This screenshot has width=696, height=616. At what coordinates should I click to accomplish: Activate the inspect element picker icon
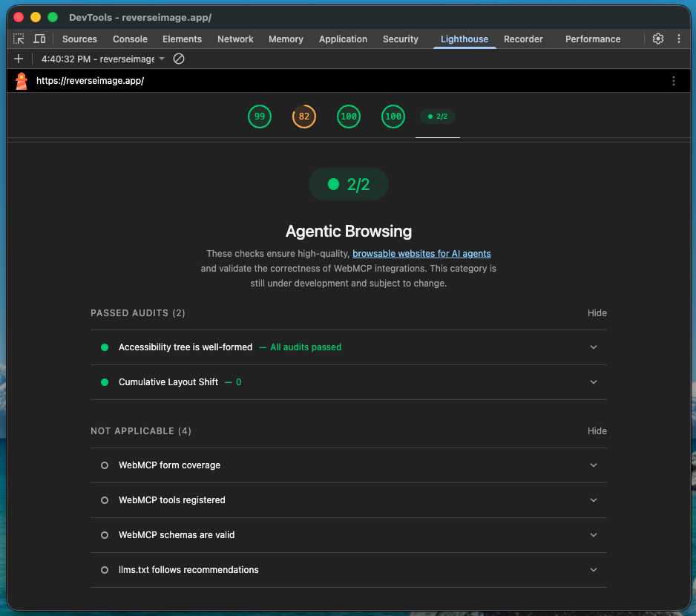(19, 39)
